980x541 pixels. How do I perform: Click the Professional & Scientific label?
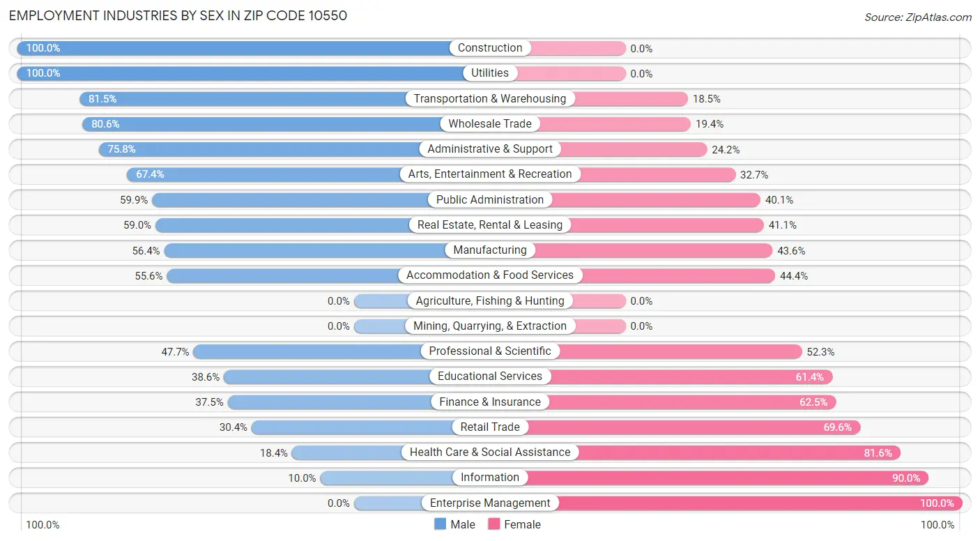pyautogui.click(x=490, y=351)
